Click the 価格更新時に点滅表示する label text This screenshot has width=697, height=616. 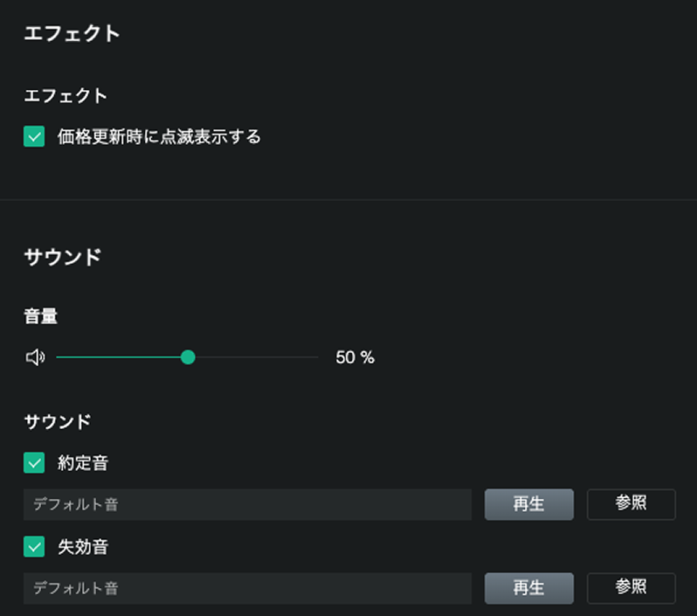pos(159,136)
